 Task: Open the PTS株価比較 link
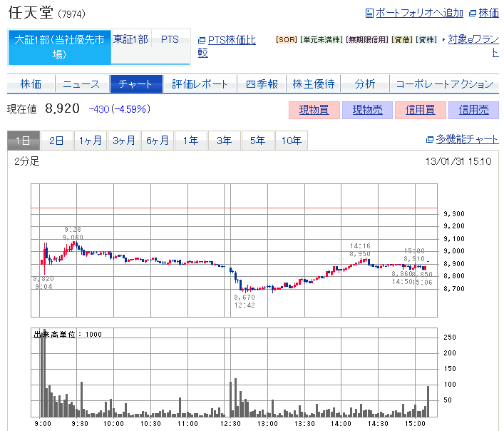coord(226,46)
